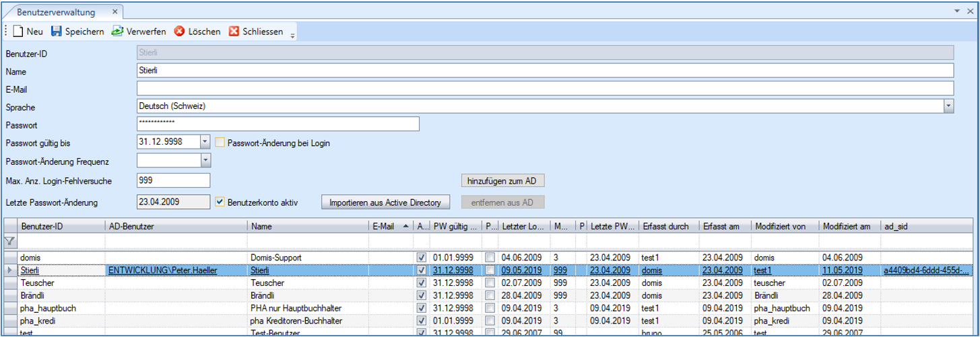This screenshot has width=980, height=337.
Task: Uncheck the active checkbox in domis row
Action: [x=422, y=257]
